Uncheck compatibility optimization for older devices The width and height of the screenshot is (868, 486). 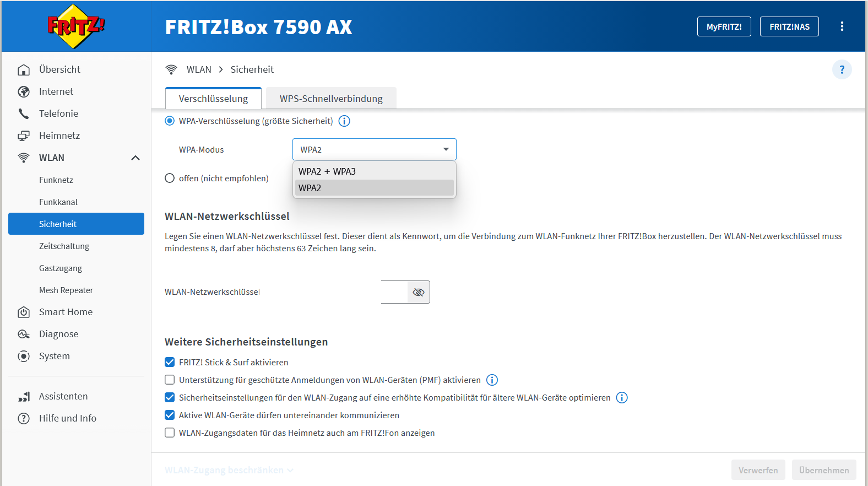point(170,398)
